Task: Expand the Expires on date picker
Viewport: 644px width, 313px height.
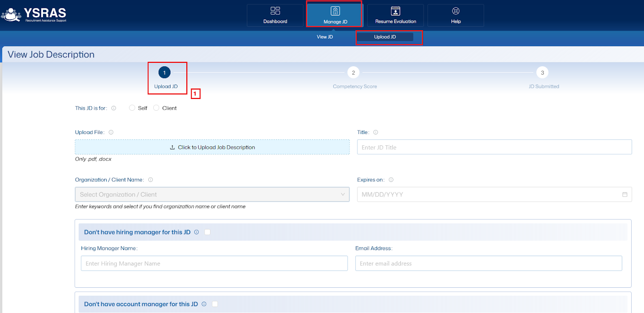Action: pos(493,194)
